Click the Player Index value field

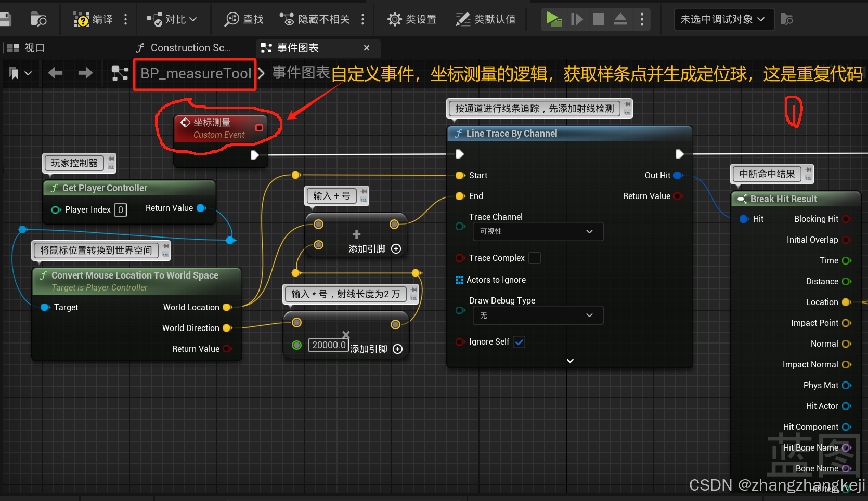pos(121,210)
